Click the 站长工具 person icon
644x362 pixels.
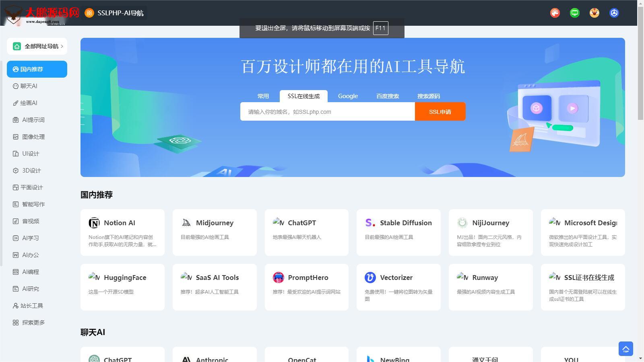pyautogui.click(x=16, y=306)
